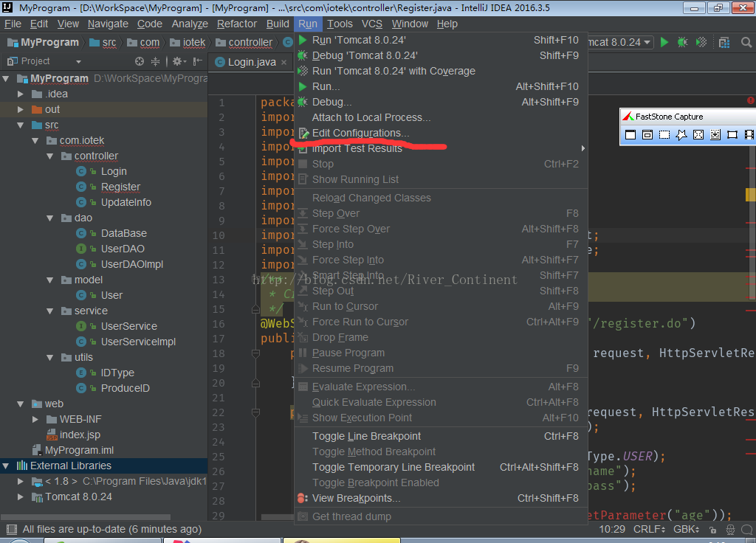Click the tool windows icon in status bar
The image size is (756, 543).
point(12,530)
